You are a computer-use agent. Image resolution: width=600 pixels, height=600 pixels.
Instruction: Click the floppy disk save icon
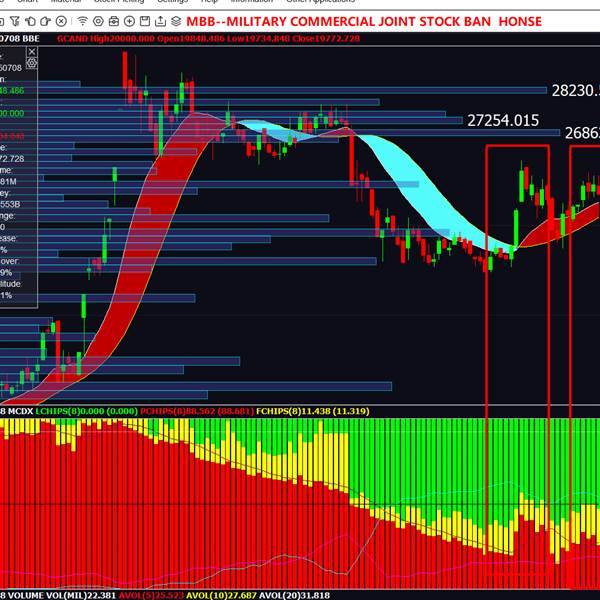click(145, 21)
